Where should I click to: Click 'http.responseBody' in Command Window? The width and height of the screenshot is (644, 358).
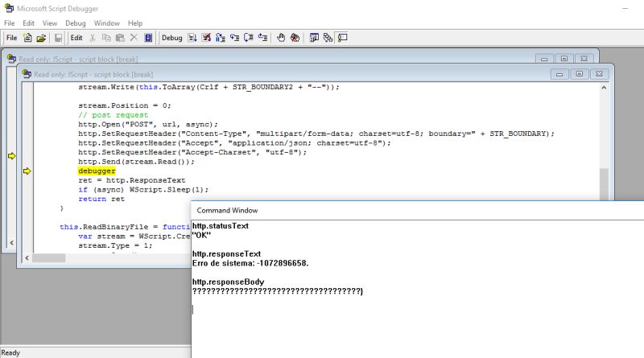[x=228, y=282]
